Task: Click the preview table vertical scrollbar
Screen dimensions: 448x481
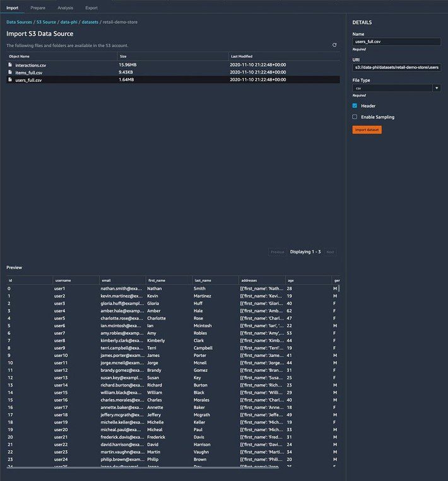Action: point(339,288)
